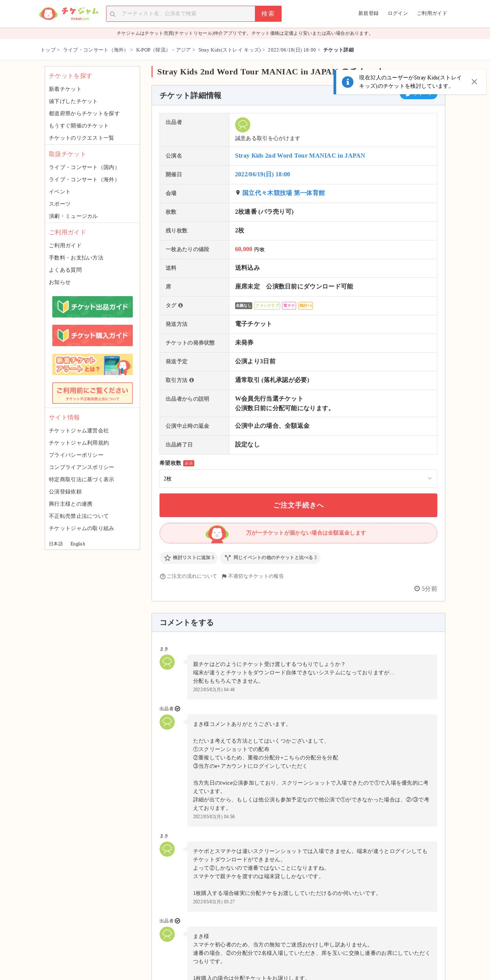
Task: Open ログイン in the header
Action: [398, 13]
